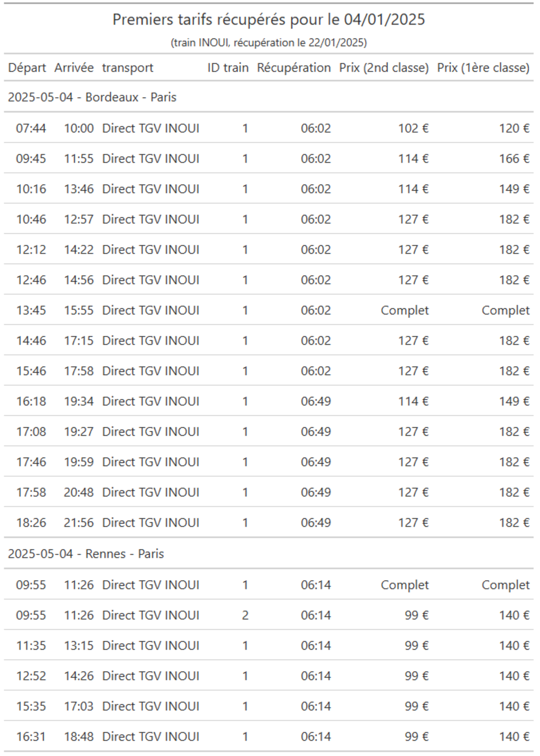The image size is (540, 756).
Task: Click the 16:31 departure time cell
Action: tap(31, 737)
